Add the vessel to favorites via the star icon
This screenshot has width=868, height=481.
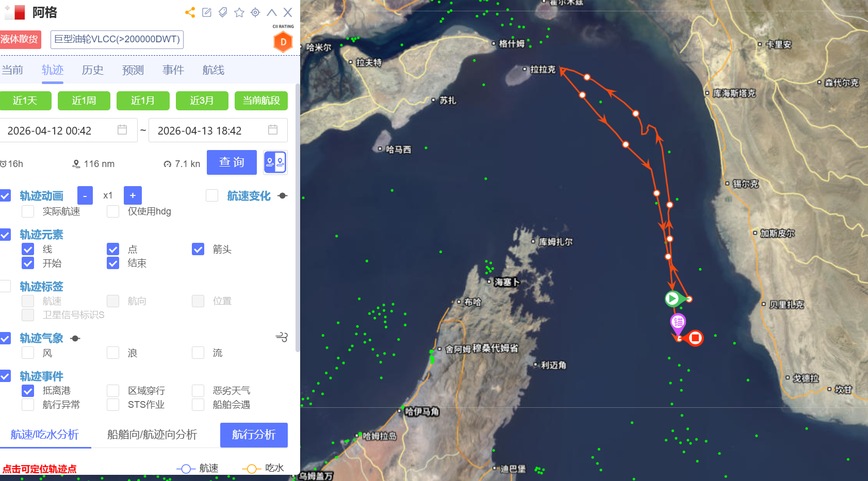tap(239, 12)
